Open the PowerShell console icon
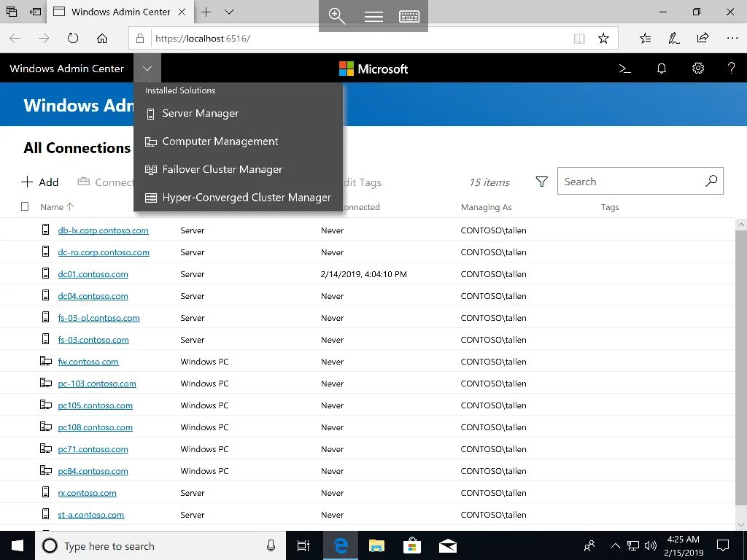This screenshot has height=560, width=747. tap(624, 68)
